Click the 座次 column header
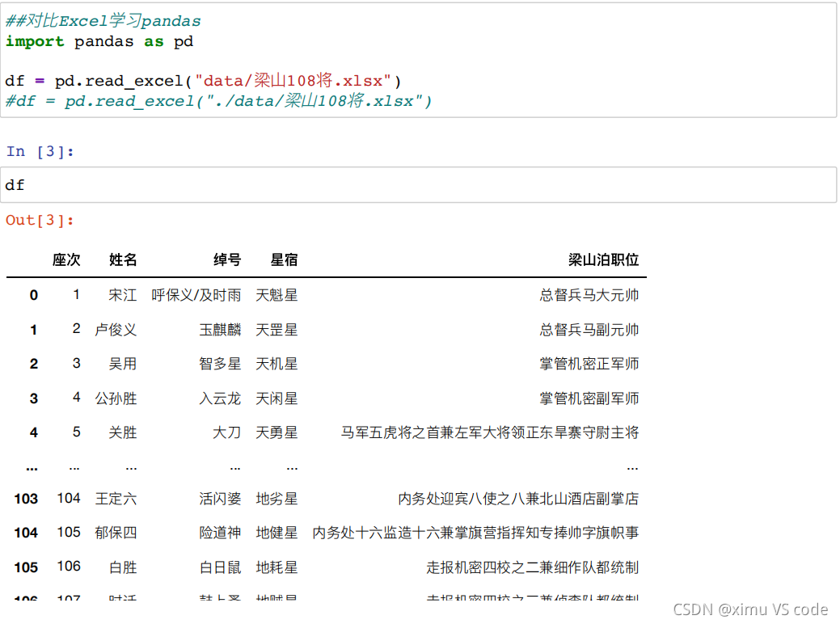 click(66, 259)
